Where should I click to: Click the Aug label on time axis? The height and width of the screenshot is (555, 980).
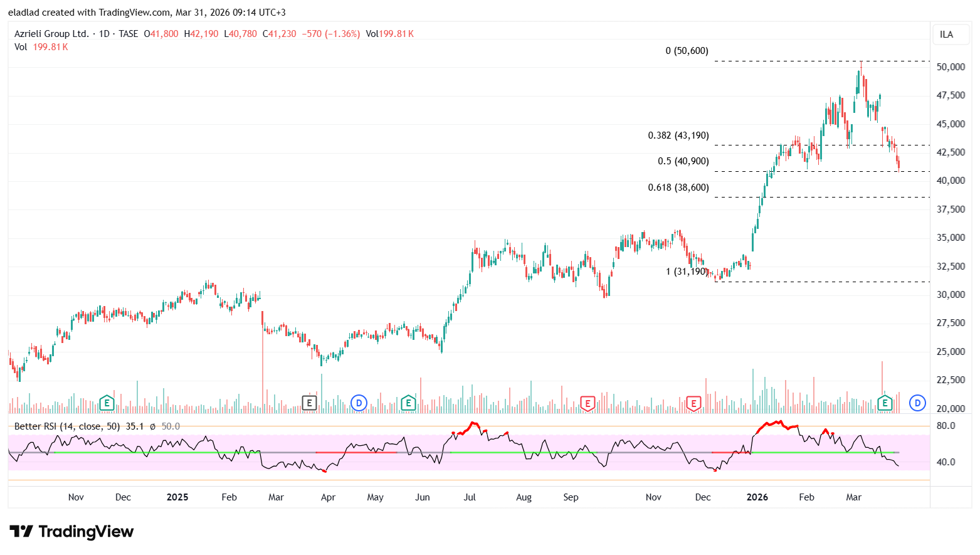[x=524, y=497]
